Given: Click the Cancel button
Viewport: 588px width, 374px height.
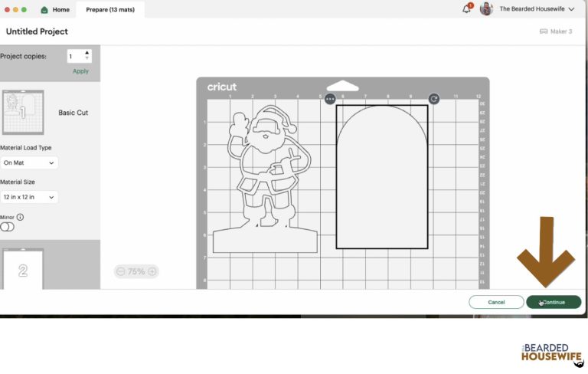Looking at the screenshot, I should tap(496, 302).
